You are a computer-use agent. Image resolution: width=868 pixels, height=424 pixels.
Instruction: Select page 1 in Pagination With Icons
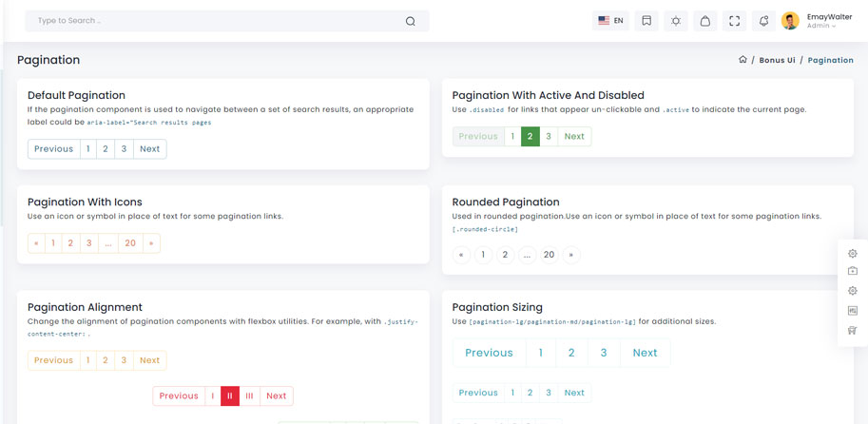(x=53, y=243)
